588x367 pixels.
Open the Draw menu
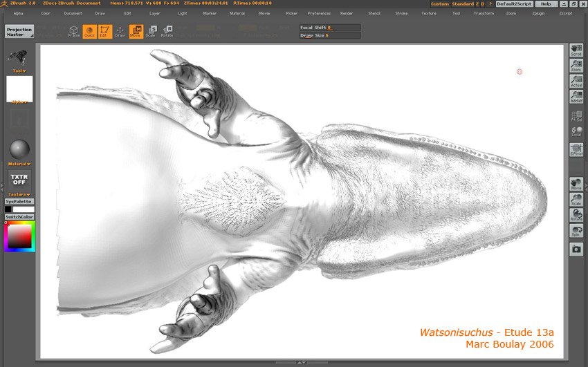coord(100,14)
